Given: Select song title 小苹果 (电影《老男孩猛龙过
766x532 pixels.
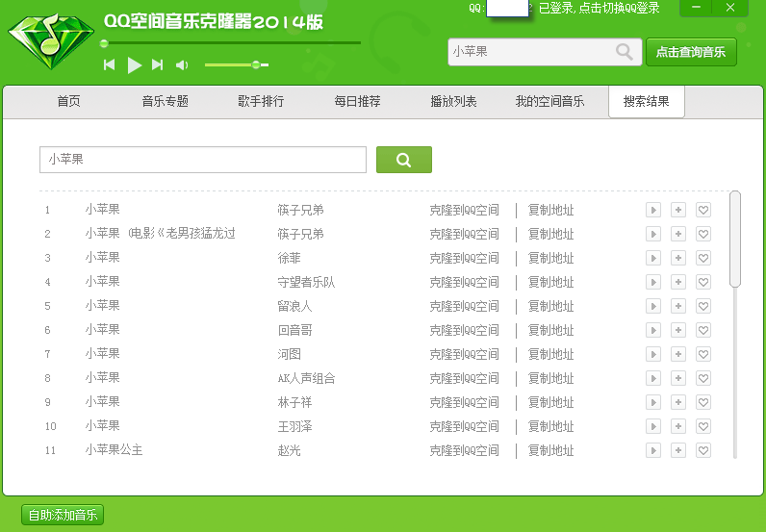Looking at the screenshot, I should (x=161, y=234).
